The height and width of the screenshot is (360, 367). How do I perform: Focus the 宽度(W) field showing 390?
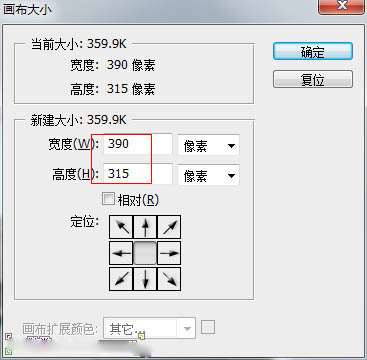coord(138,144)
